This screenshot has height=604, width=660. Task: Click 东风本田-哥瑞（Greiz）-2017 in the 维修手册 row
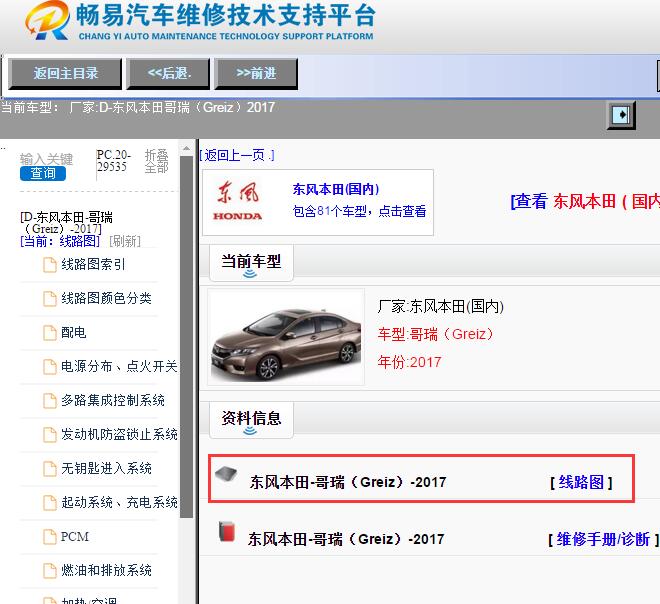click(346, 539)
